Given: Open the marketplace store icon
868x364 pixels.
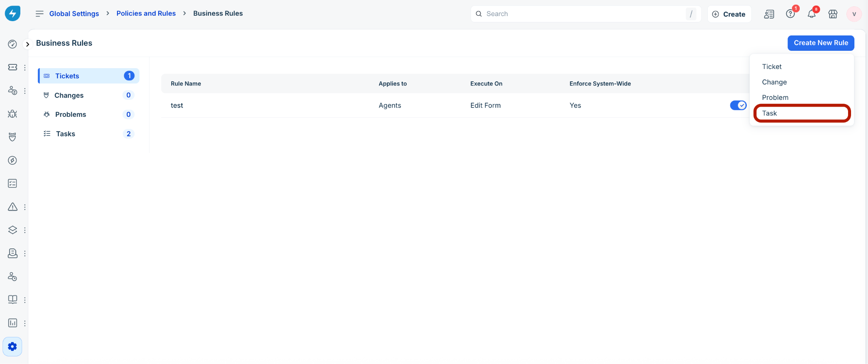Looking at the screenshot, I should point(833,14).
